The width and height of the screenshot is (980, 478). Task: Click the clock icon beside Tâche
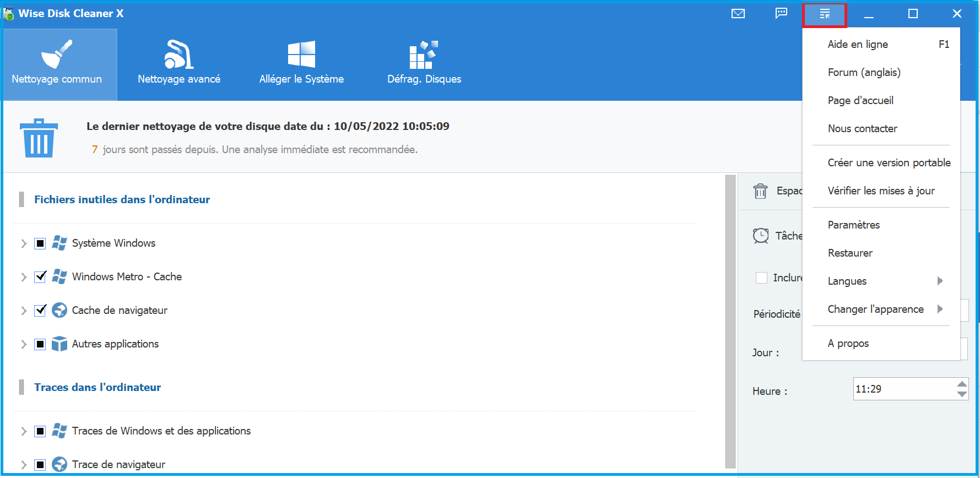761,236
